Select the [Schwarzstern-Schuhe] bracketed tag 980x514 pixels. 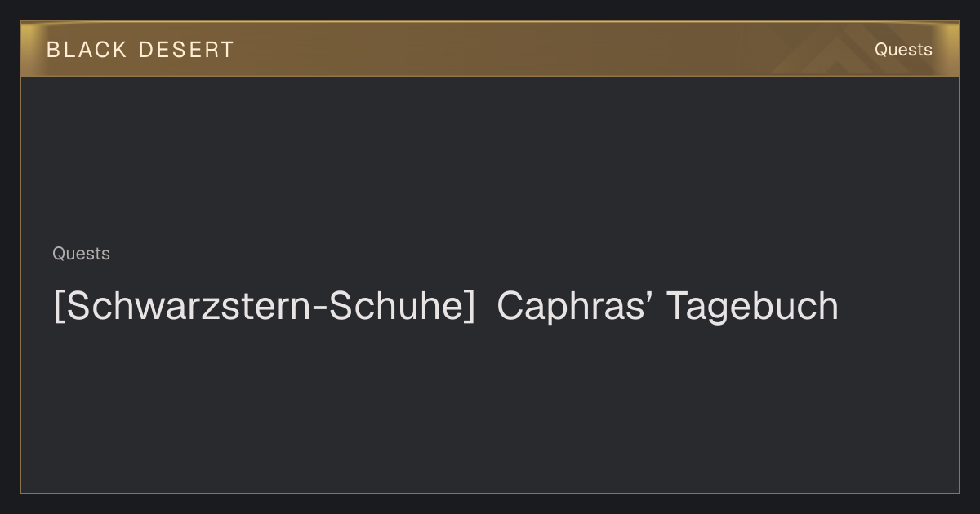[265, 306]
